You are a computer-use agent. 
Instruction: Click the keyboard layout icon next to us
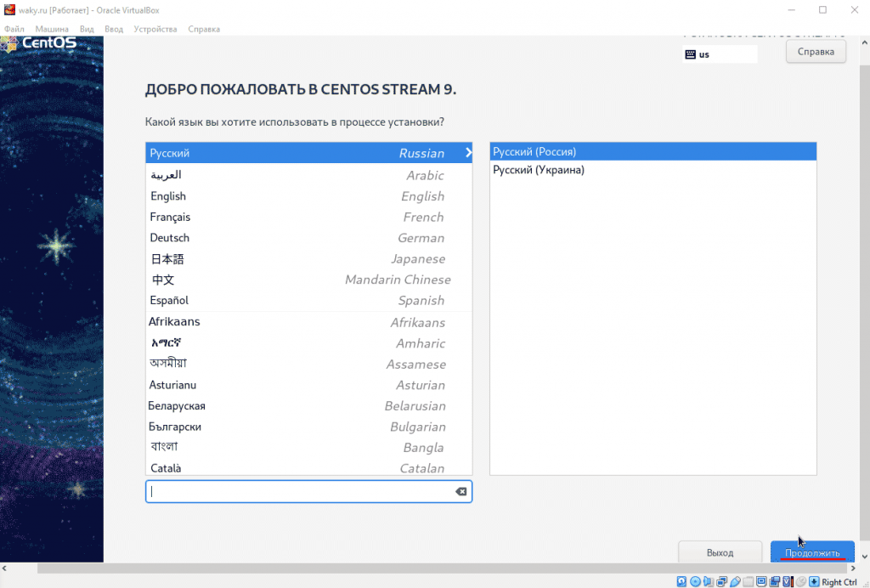coord(690,54)
